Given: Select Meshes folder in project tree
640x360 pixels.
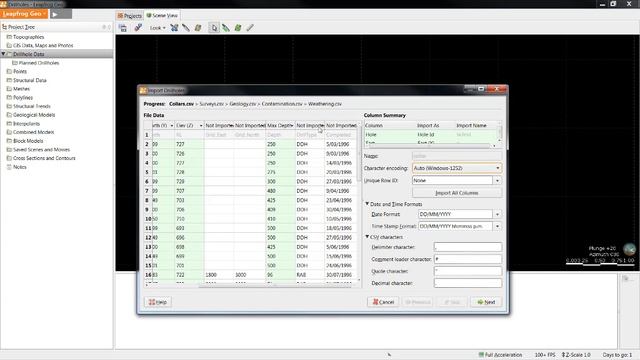Looking at the screenshot, I should [x=21, y=89].
